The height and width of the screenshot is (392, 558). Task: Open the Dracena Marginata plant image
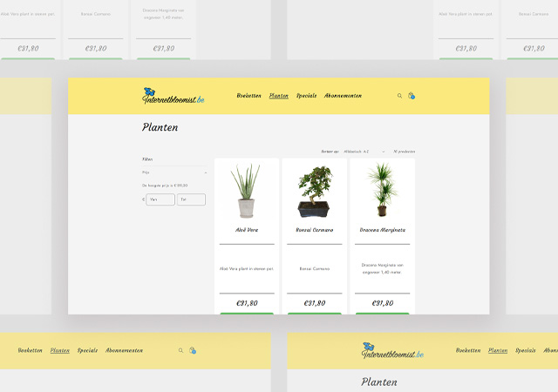tap(382, 190)
